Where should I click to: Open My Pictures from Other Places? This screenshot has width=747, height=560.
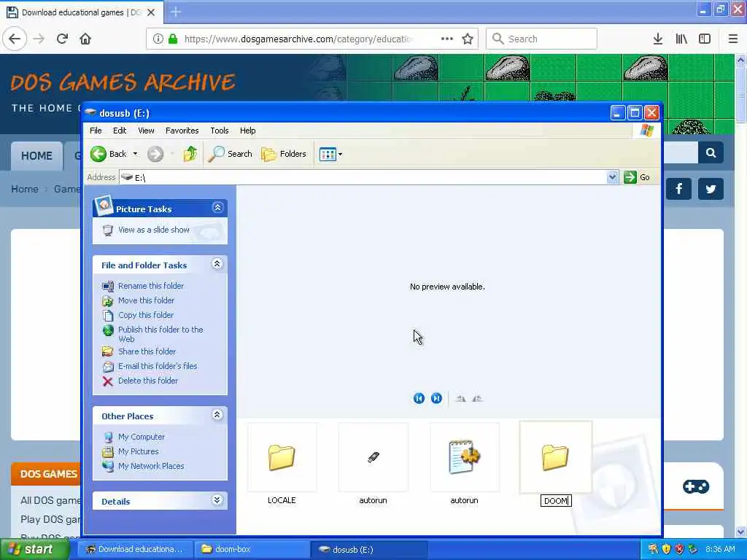[x=138, y=451]
